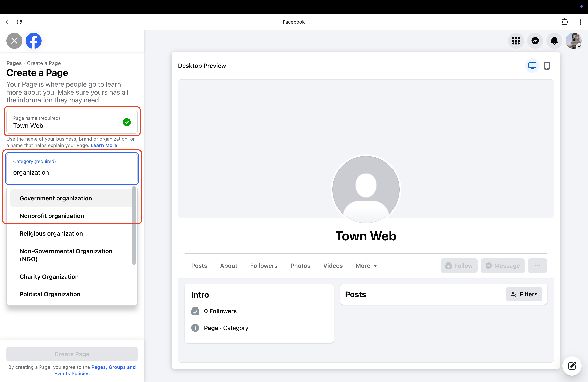Click the category list scrollbar
588x382 pixels.
coord(134,226)
